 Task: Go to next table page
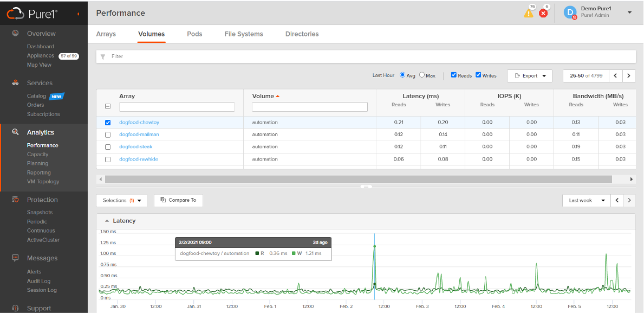pyautogui.click(x=629, y=76)
